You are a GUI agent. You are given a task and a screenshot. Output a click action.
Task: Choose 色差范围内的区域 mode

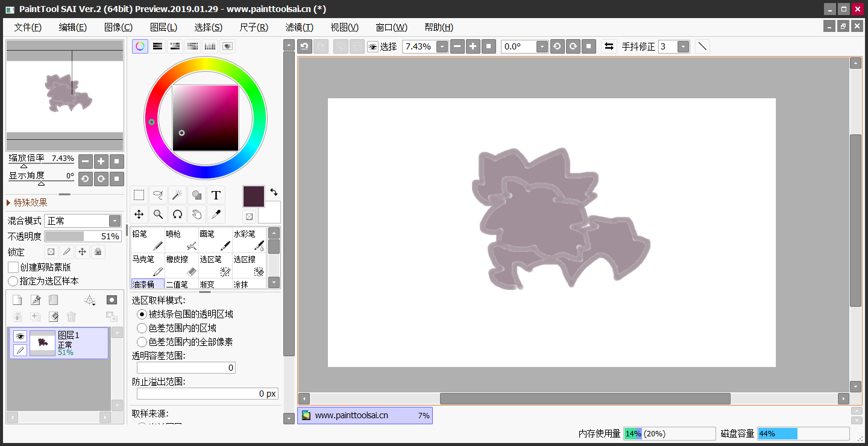(x=142, y=328)
